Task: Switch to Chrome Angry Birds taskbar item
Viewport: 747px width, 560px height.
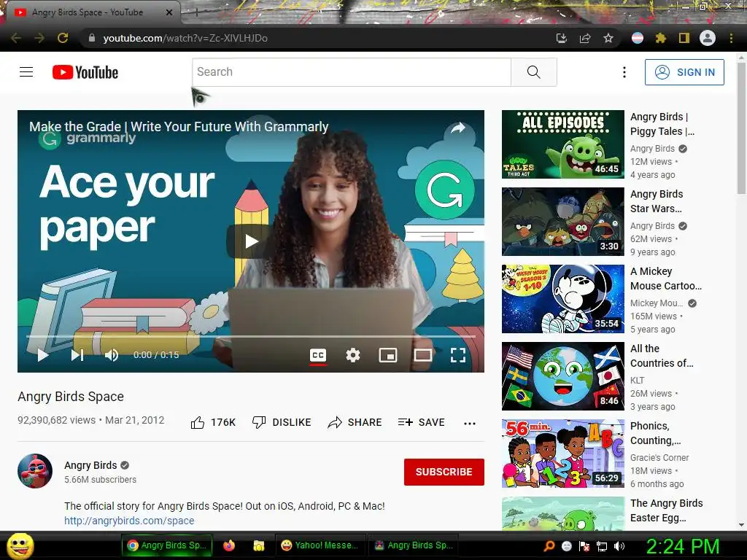Action: 167,545
